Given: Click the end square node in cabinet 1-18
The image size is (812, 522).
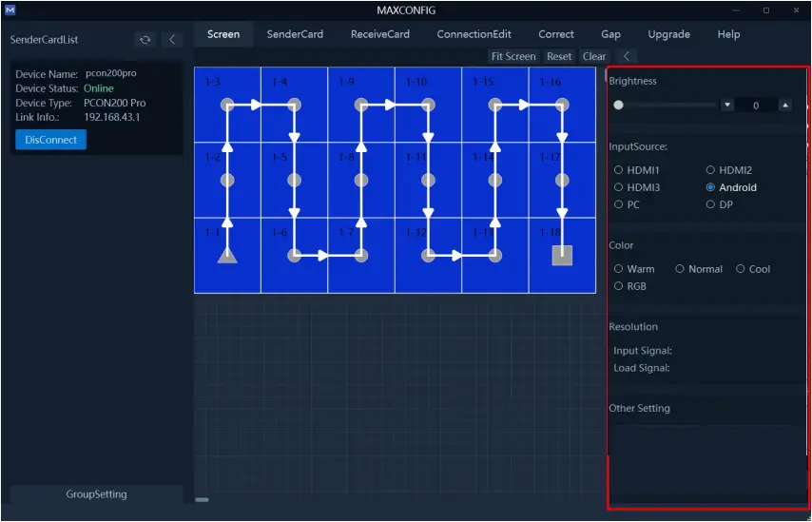Looking at the screenshot, I should point(562,255).
